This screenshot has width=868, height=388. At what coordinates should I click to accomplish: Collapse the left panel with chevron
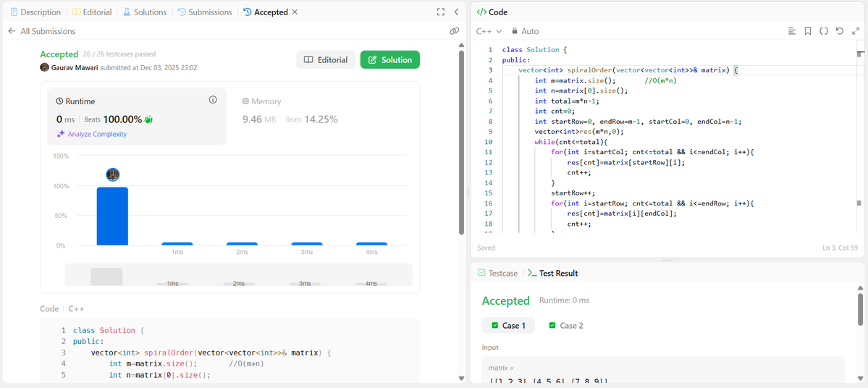(x=457, y=12)
